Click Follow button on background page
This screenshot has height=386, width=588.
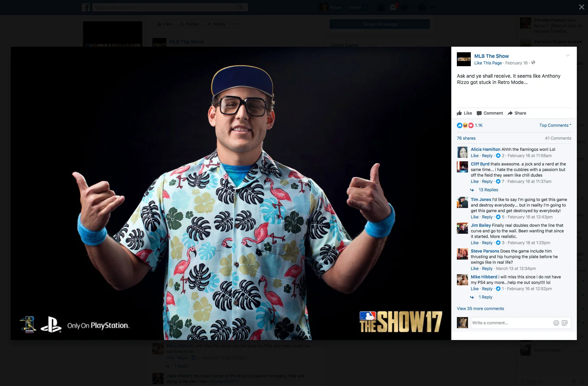(x=189, y=24)
